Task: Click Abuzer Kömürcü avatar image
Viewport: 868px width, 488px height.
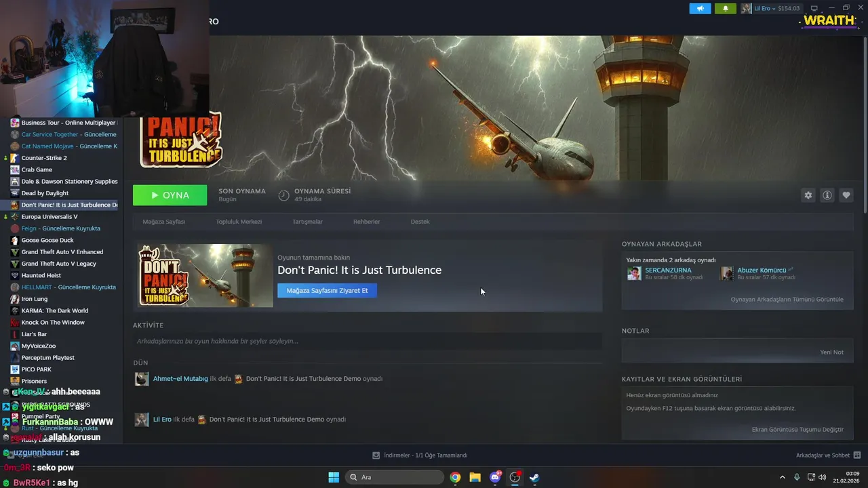Action: point(727,273)
